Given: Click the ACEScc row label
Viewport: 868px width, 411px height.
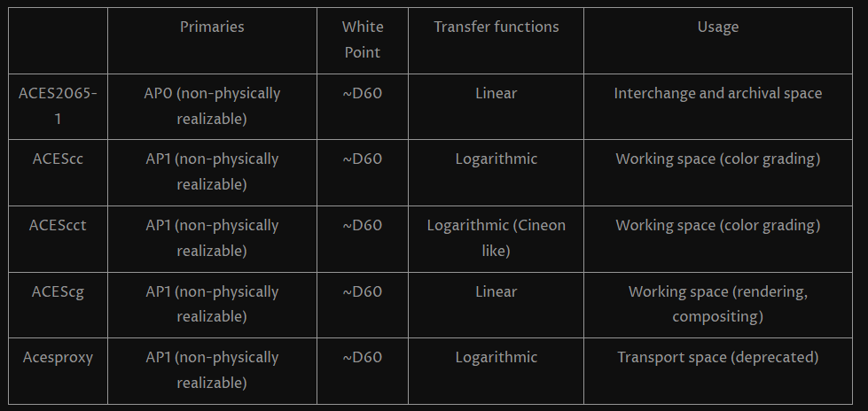Looking at the screenshot, I should [58, 159].
